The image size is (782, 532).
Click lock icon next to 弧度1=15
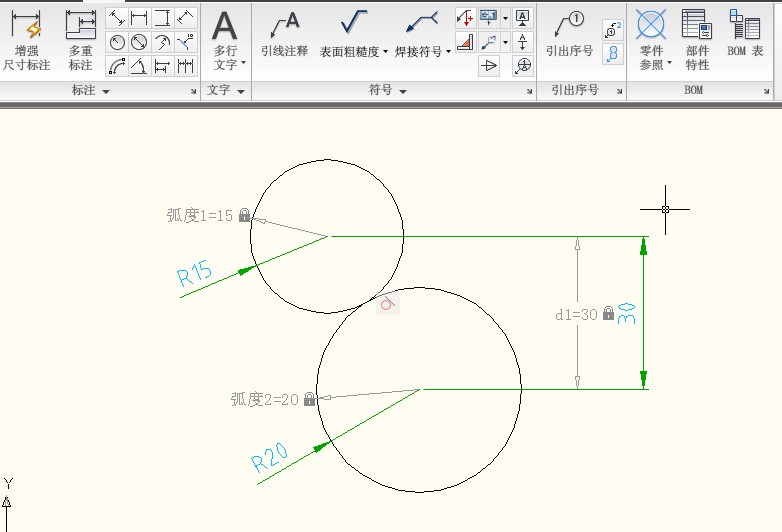point(244,215)
